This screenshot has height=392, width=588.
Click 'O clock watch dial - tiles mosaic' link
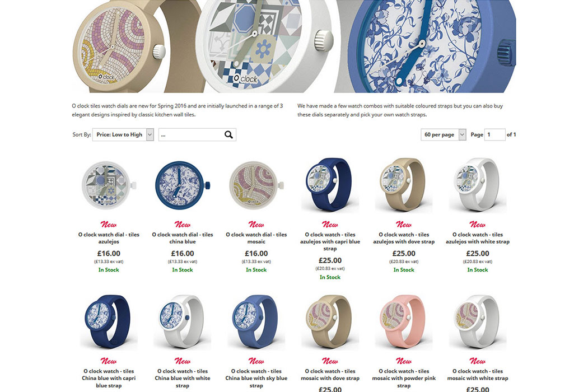(x=256, y=238)
